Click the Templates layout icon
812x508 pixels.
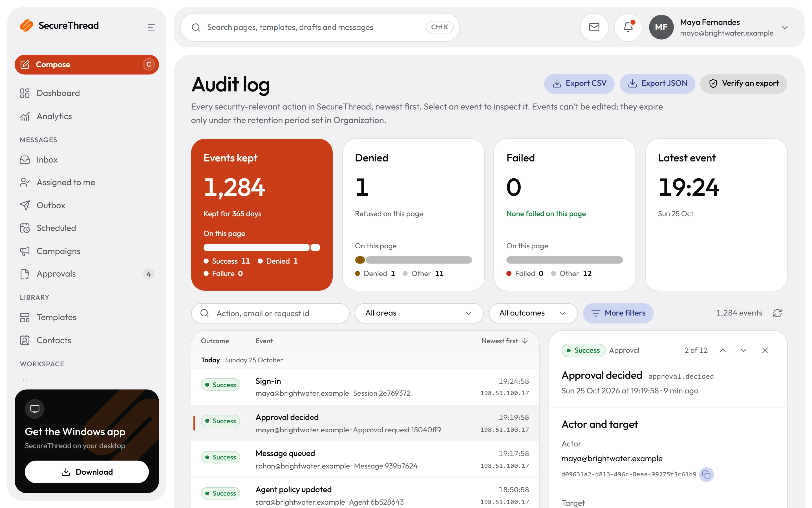tap(25, 317)
